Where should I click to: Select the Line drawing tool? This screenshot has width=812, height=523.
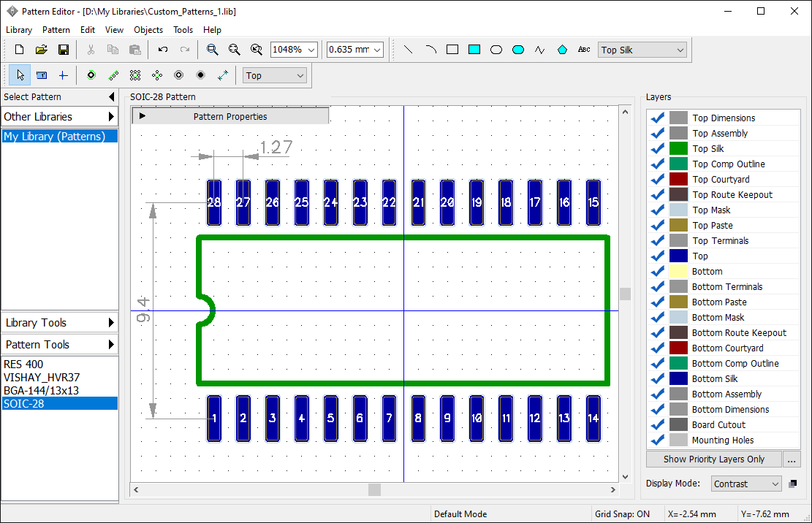pos(408,50)
